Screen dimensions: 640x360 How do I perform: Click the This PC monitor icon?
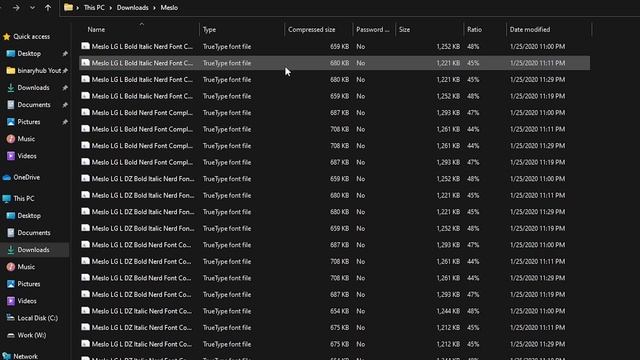(x=7, y=199)
